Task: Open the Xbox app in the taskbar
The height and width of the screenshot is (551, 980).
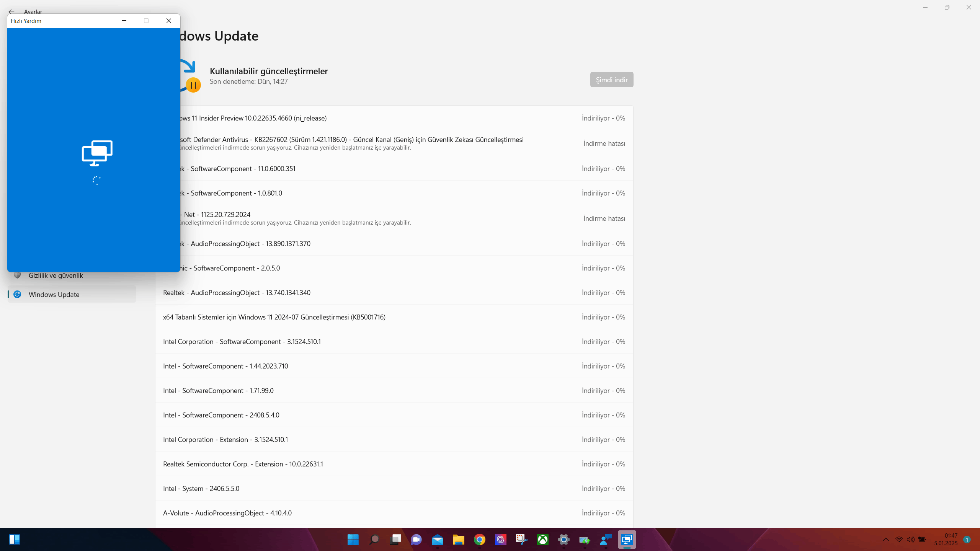Action: pyautogui.click(x=542, y=540)
